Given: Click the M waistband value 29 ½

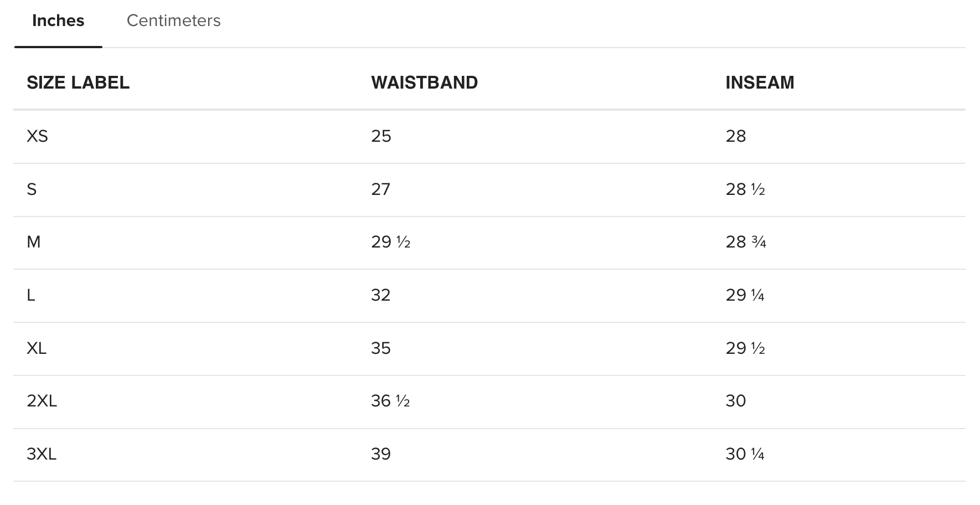Looking at the screenshot, I should click(391, 242).
